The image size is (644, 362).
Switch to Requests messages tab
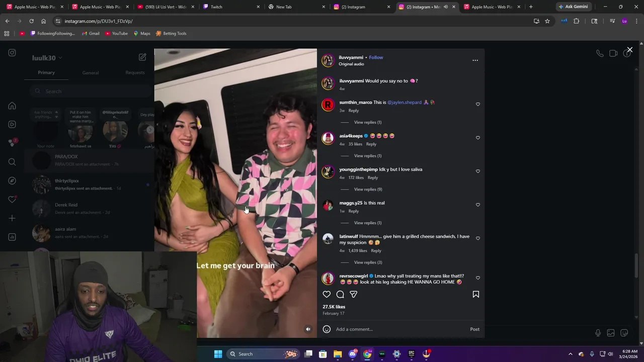click(135, 72)
